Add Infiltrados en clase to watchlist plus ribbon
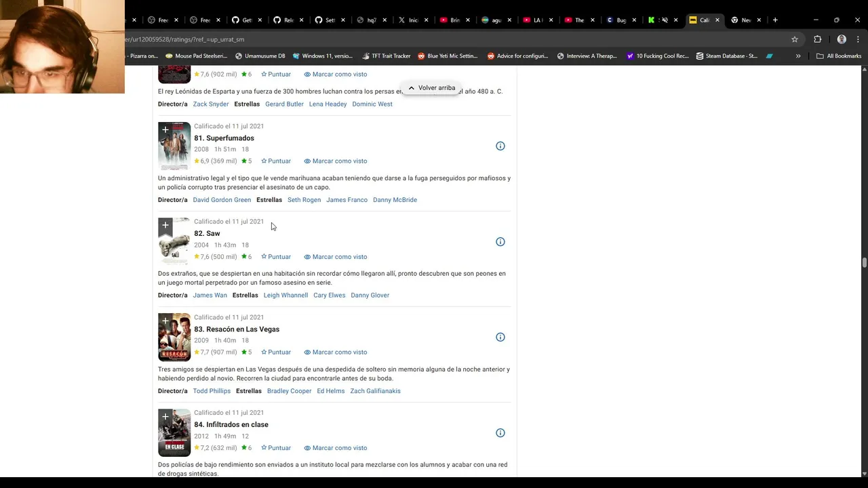The height and width of the screenshot is (488, 868). pyautogui.click(x=165, y=417)
